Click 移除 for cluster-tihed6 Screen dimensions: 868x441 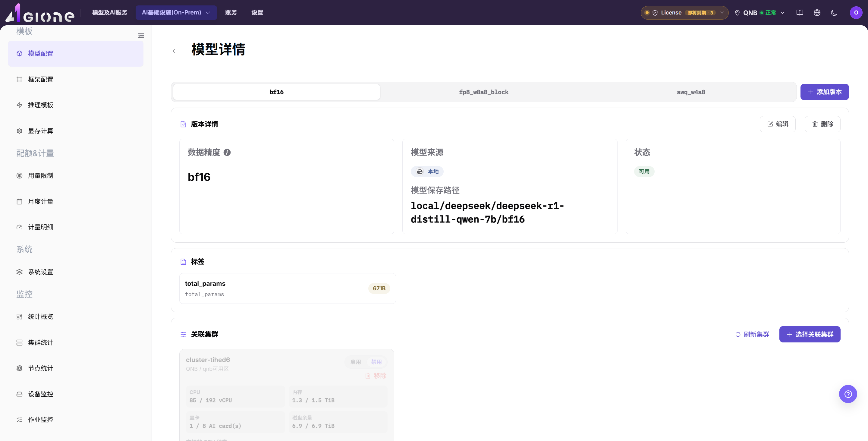[x=376, y=376]
